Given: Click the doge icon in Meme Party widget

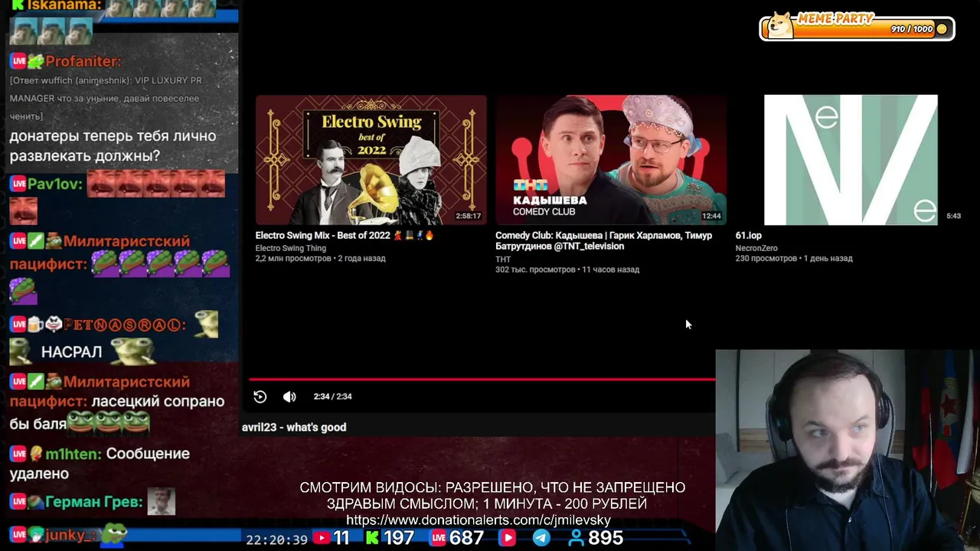Looking at the screenshot, I should (x=780, y=25).
